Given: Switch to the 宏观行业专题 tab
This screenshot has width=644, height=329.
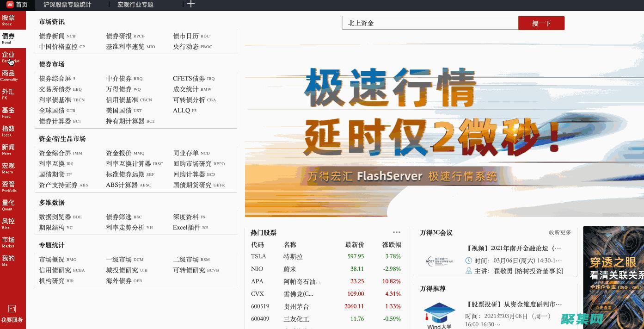Looking at the screenshot, I should 135,5.
